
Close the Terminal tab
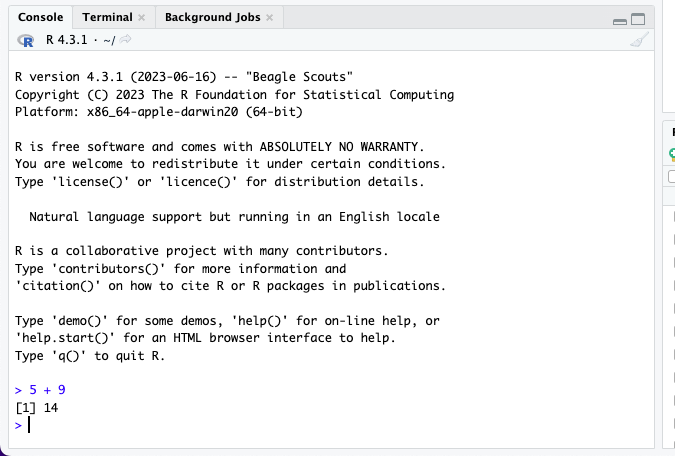click(x=141, y=18)
